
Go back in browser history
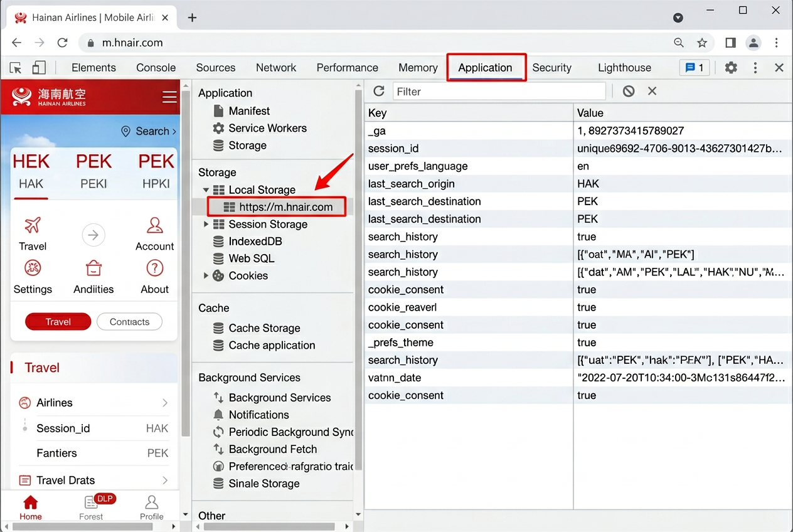point(17,43)
